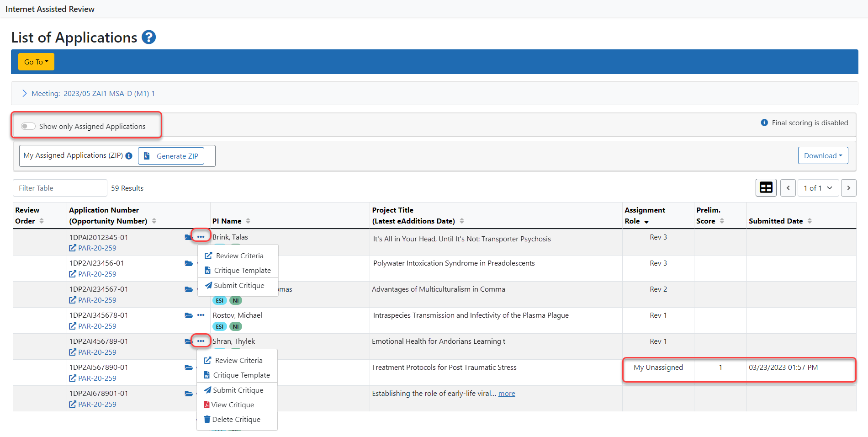Click info icon next to My Assigned Applications (ZIP)
This screenshot has height=437, width=868.
click(129, 156)
